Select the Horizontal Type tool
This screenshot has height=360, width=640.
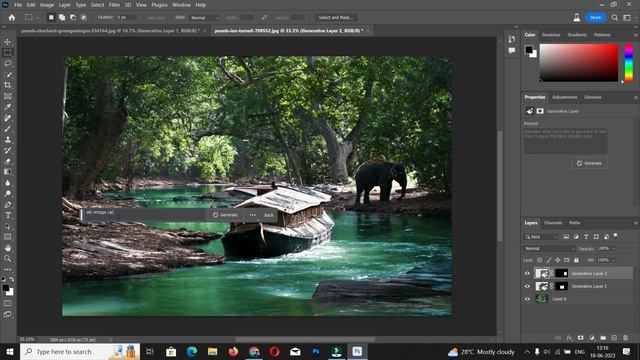(x=7, y=215)
